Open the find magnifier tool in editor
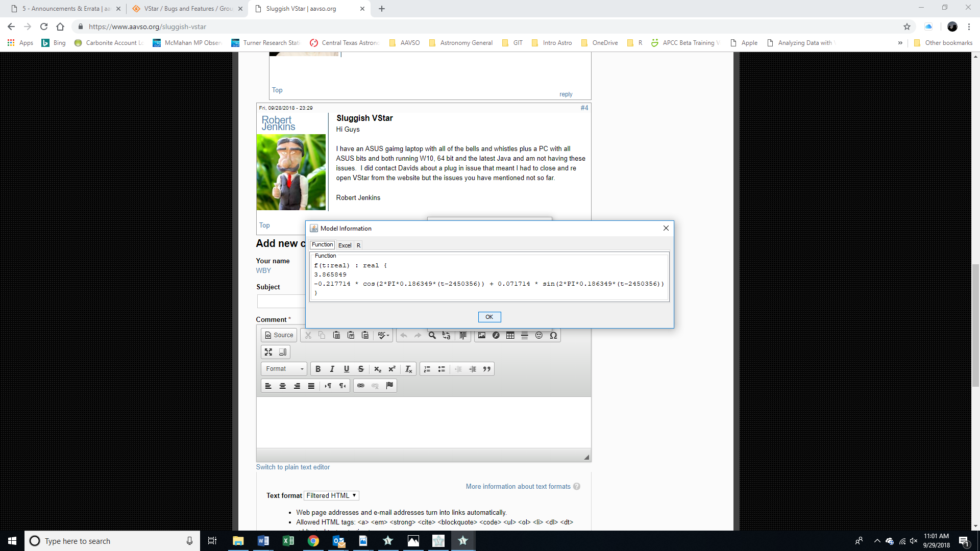The height and width of the screenshot is (551, 980). pyautogui.click(x=432, y=335)
